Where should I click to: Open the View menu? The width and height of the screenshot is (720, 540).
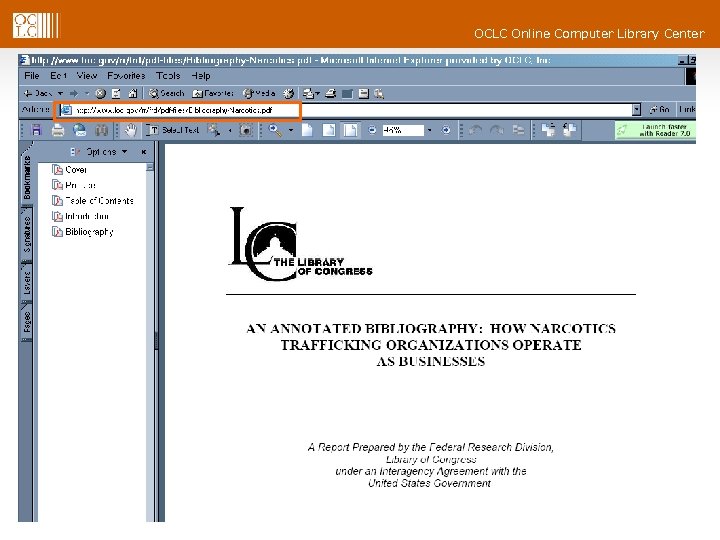(x=87, y=76)
